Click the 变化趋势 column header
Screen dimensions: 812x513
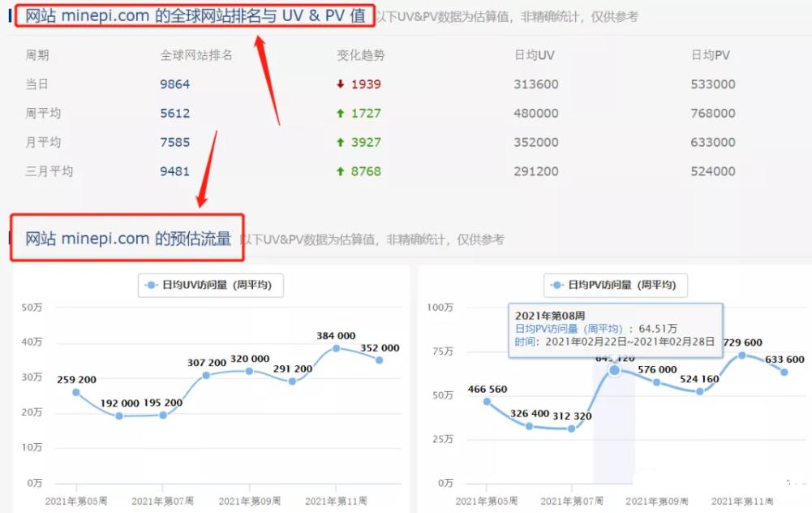tap(361, 55)
